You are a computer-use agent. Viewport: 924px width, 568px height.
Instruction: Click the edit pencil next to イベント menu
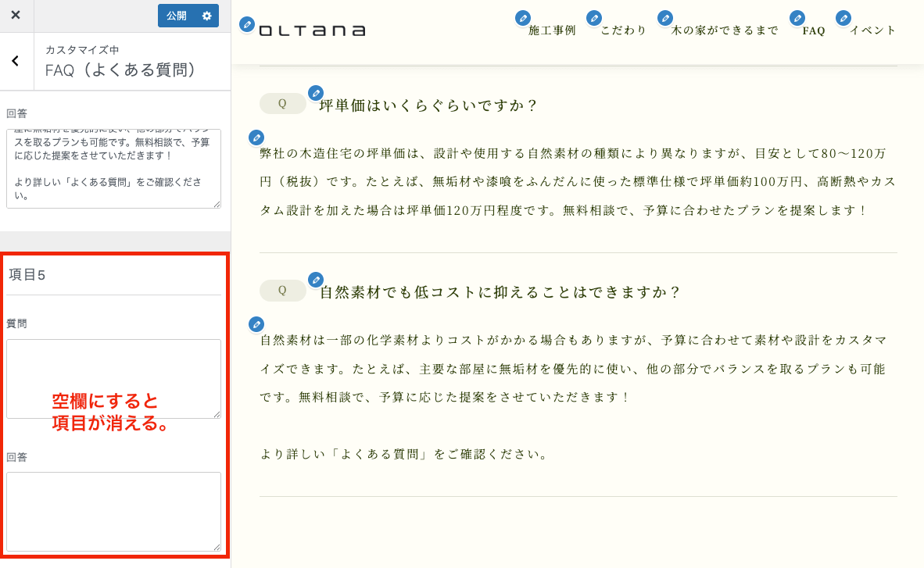pos(843,18)
